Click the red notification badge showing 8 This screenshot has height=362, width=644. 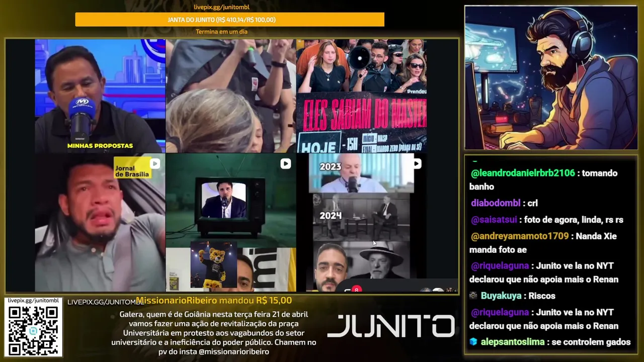[356, 290]
